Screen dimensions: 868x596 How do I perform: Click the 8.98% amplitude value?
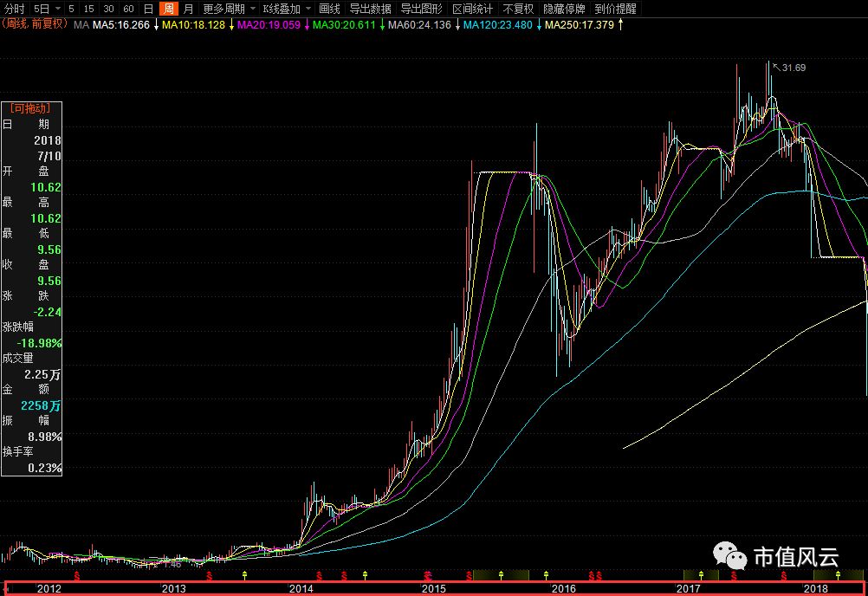click(x=45, y=437)
